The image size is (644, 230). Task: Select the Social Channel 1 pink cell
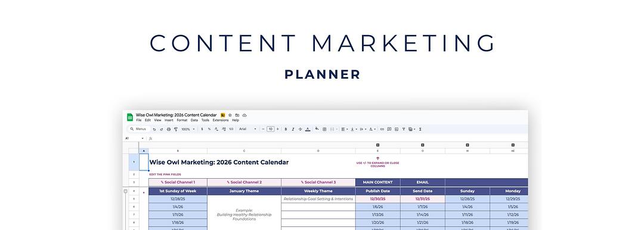click(178, 182)
